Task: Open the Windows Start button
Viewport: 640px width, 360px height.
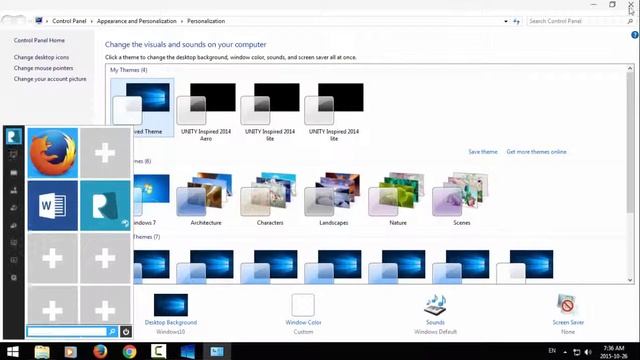Action: [13, 351]
